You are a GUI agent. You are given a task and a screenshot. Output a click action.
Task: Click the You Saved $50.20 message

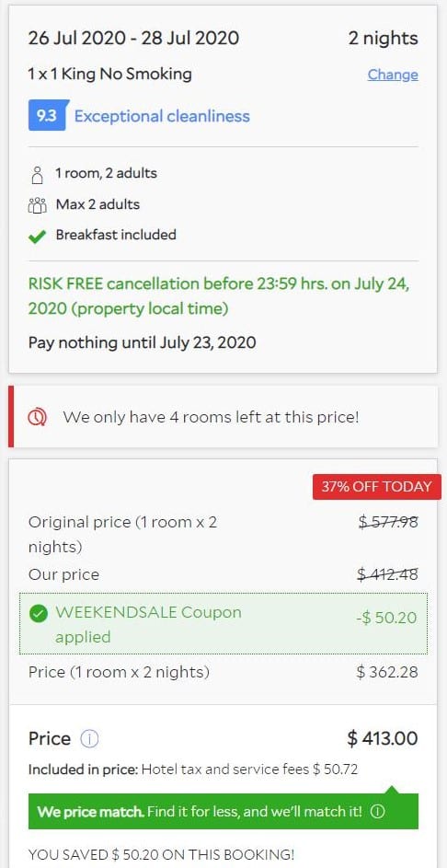click(162, 854)
